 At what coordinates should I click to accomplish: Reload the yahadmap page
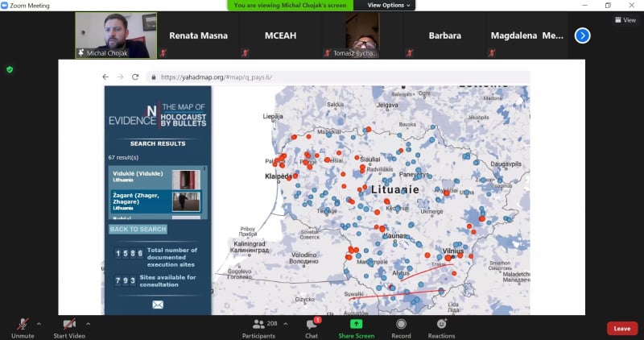[135, 77]
